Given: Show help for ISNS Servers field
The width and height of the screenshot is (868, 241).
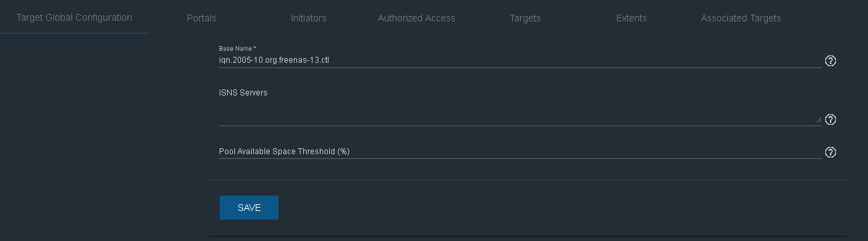Looking at the screenshot, I should click(831, 119).
